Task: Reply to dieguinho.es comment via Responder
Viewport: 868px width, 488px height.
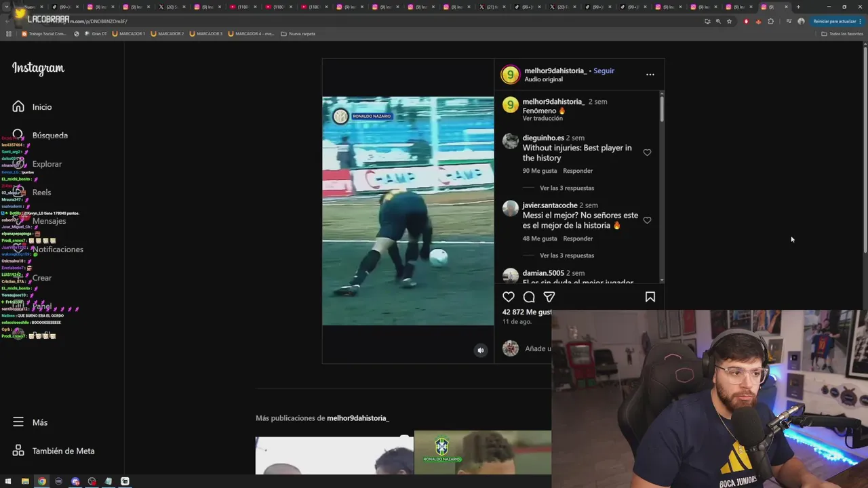Action: [578, 171]
